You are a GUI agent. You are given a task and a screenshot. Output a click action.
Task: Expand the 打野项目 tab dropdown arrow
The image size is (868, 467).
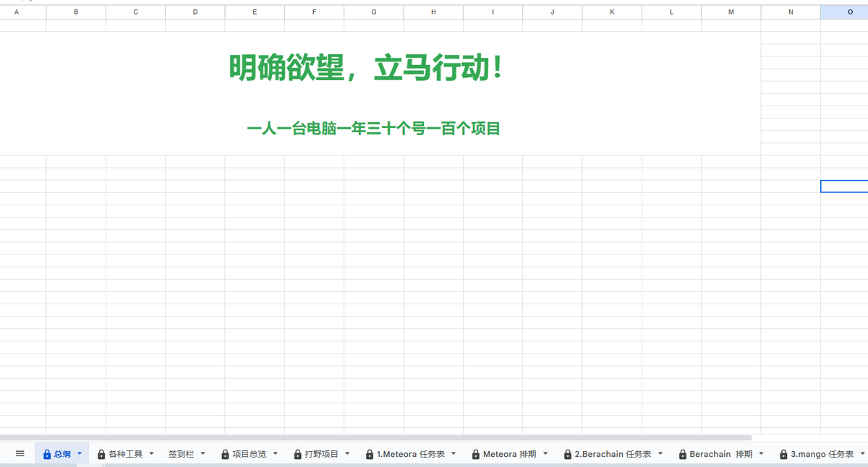coord(347,454)
